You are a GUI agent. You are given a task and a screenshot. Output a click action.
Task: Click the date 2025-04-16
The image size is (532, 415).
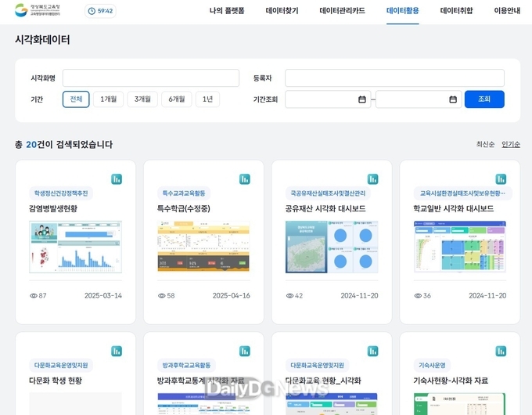tap(232, 296)
